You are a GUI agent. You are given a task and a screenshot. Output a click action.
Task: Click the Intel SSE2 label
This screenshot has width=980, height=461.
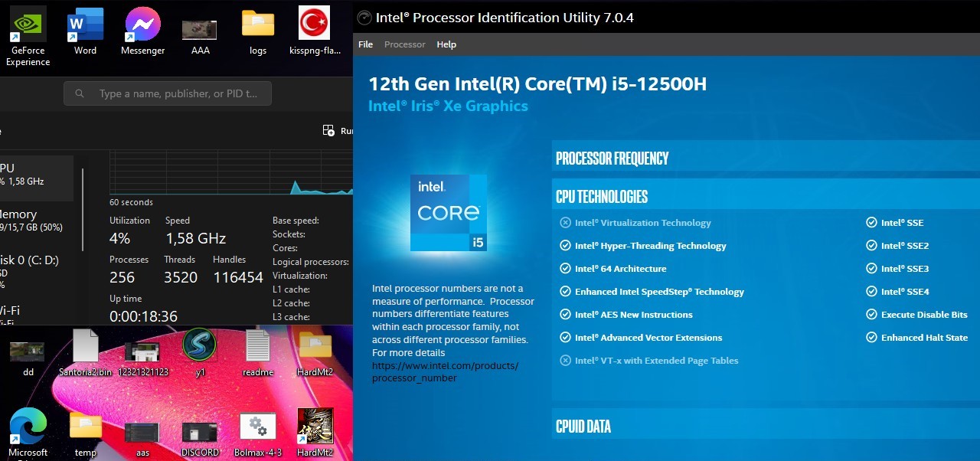coord(905,246)
